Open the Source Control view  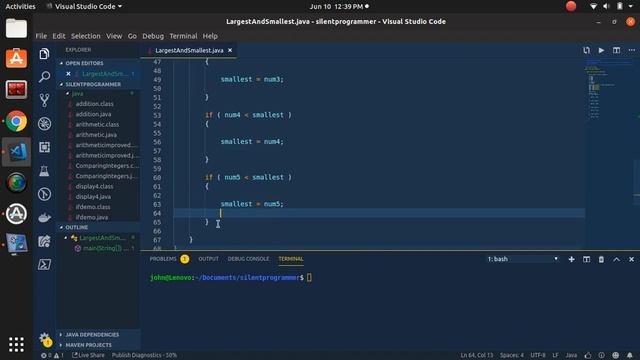(44, 100)
